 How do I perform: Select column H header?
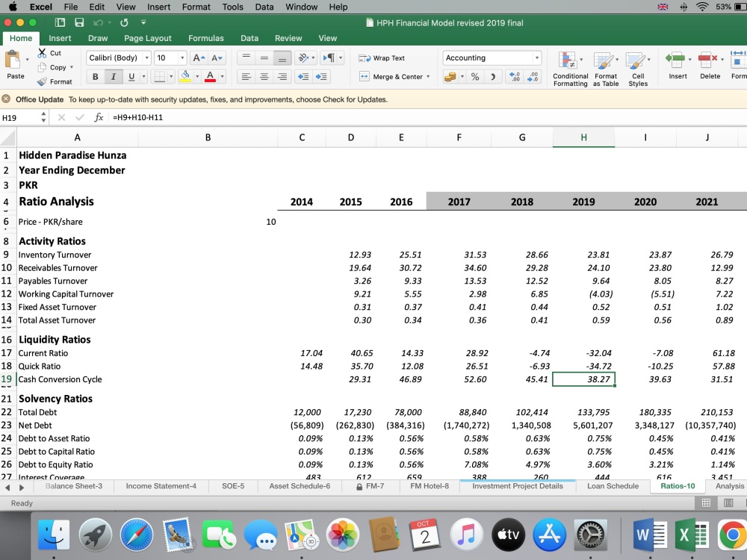(583, 137)
